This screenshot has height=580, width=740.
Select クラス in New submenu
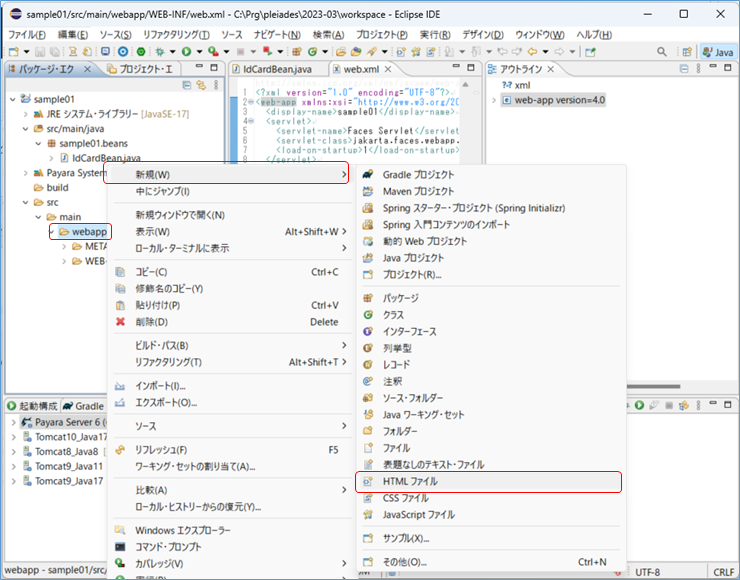[490, 315]
